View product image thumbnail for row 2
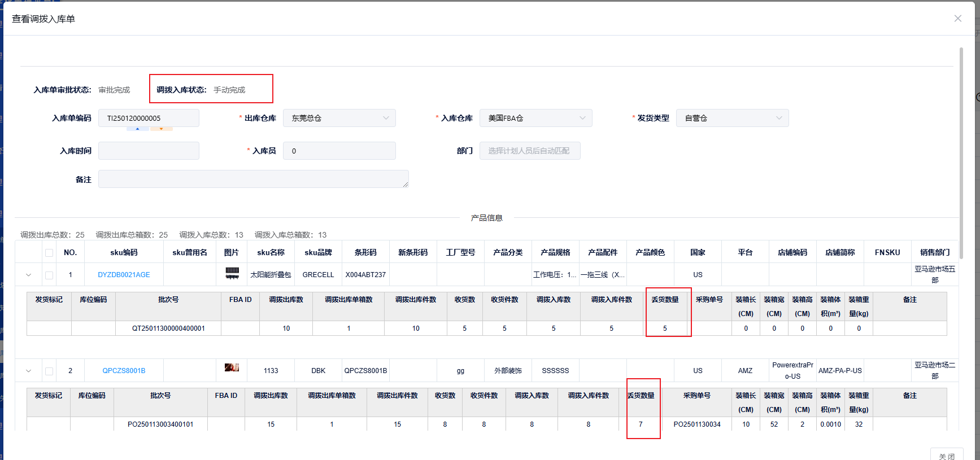 (232, 367)
